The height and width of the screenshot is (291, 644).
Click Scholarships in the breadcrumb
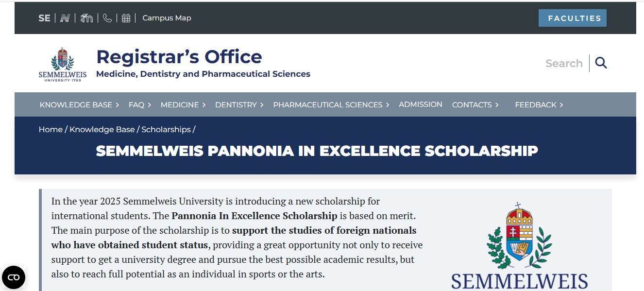(x=166, y=129)
